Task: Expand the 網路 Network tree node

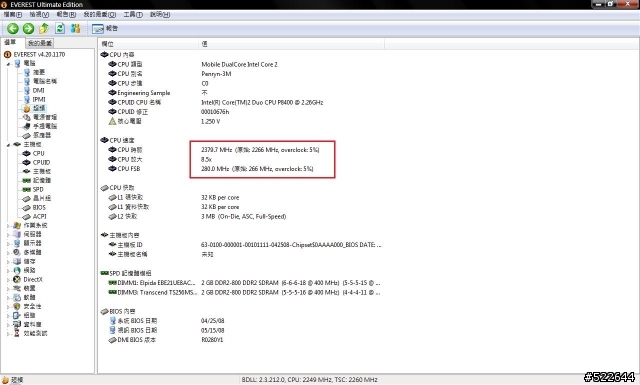Action: coord(8,270)
